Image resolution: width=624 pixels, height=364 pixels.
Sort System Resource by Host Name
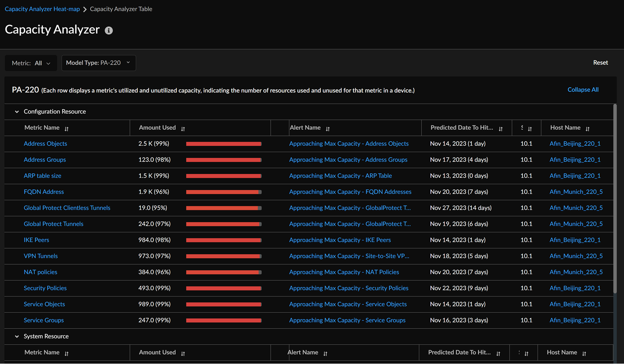pyautogui.click(x=584, y=353)
